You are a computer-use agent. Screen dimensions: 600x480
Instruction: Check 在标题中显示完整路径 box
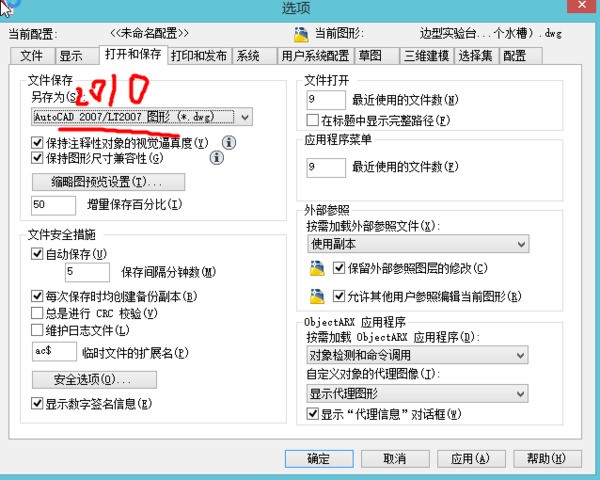point(314,120)
